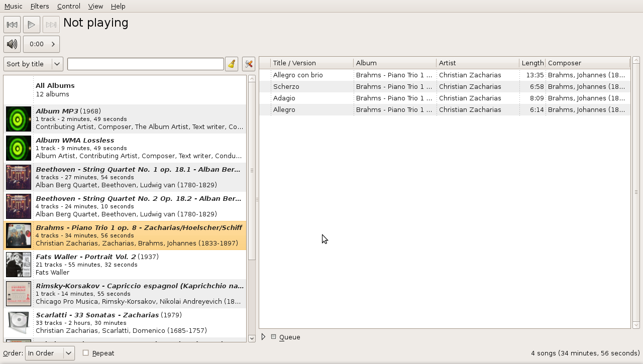The image size is (643, 364).
Task: Click the clear search broom icon
Action: coord(232,64)
